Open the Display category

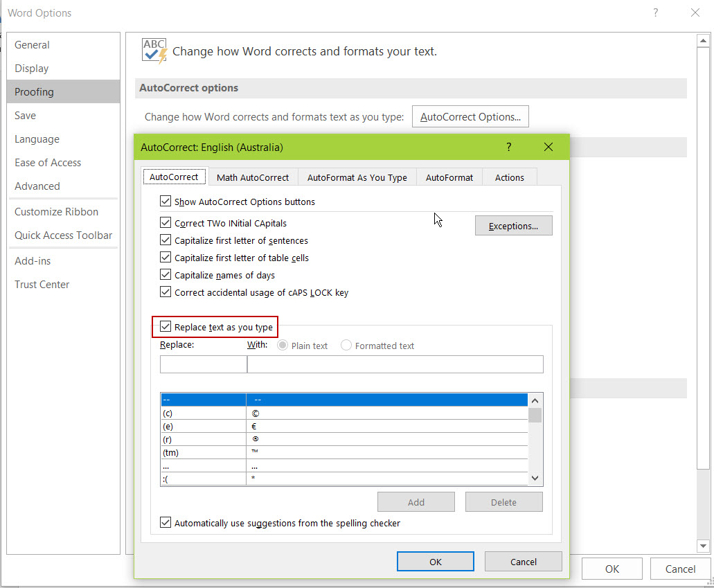64,69
